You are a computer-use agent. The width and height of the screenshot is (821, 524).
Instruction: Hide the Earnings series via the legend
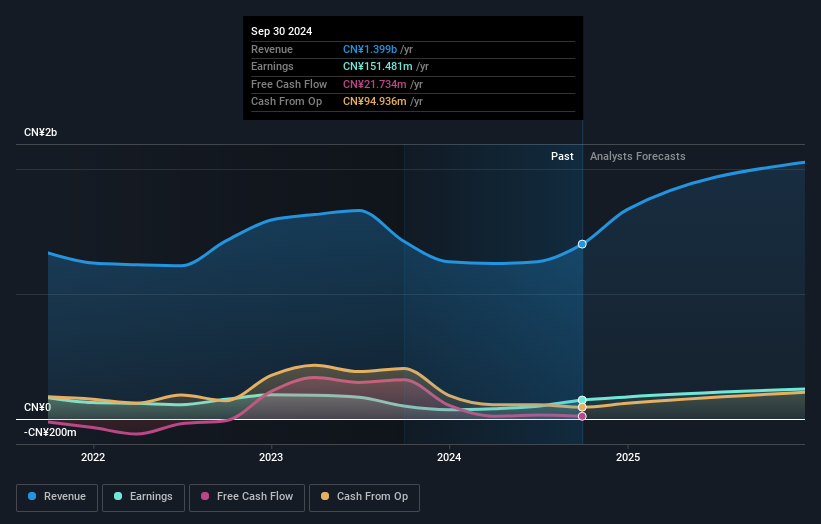(x=143, y=497)
